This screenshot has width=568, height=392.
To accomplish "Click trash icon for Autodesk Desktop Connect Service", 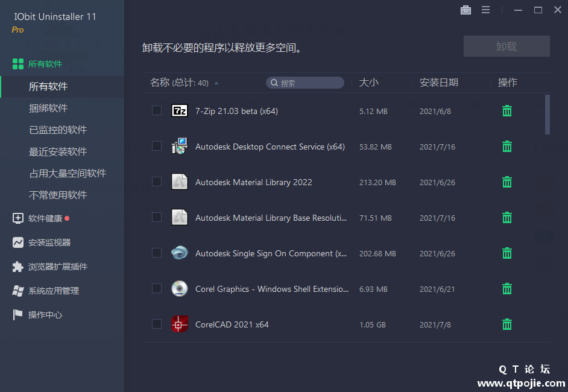I will pyautogui.click(x=506, y=147).
